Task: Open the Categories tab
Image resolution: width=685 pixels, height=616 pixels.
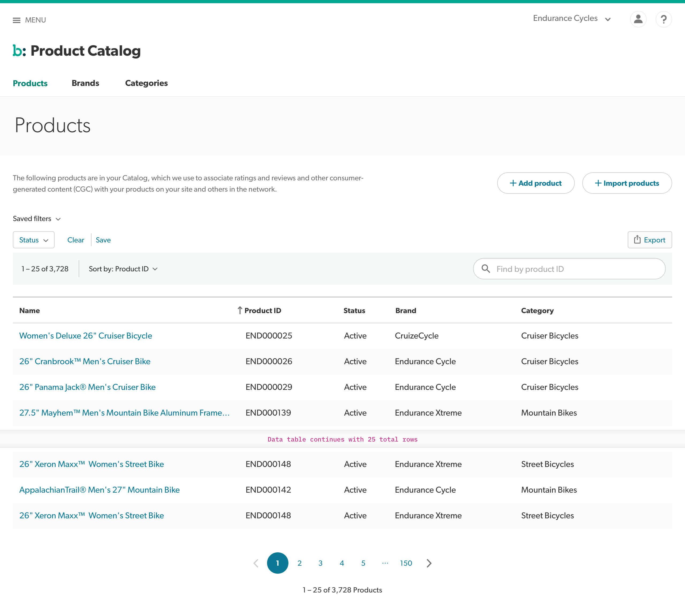Action: click(x=146, y=83)
